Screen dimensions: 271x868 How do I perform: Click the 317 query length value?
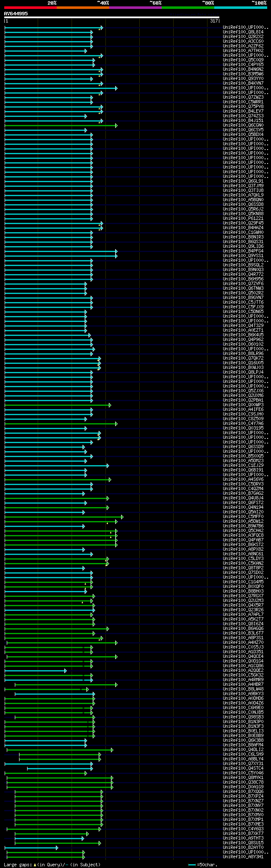pos(214,21)
